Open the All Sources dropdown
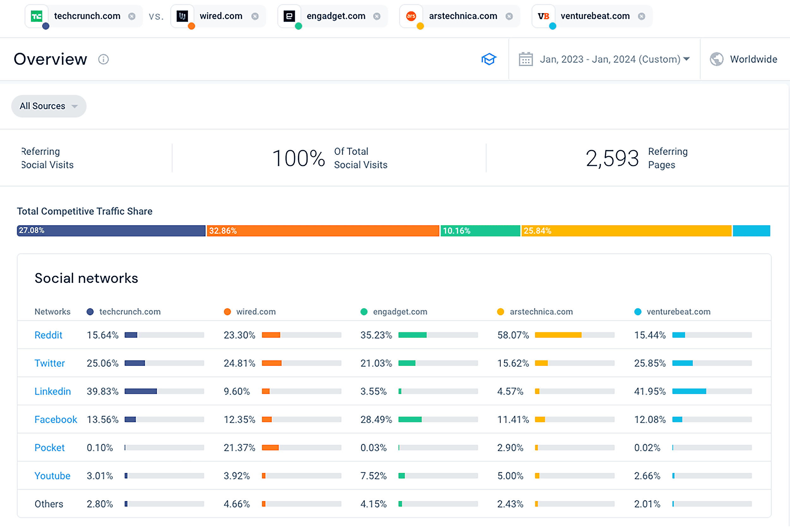Screen dimensions: 790x532 point(49,106)
